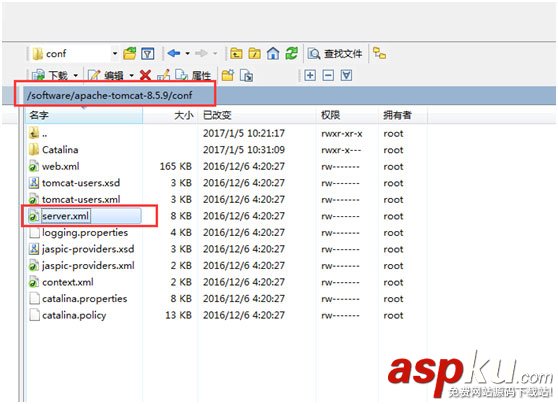This screenshot has height=404, width=558.
Task: Click the rwxr-x--- permission of Catalina
Action: click(x=341, y=150)
